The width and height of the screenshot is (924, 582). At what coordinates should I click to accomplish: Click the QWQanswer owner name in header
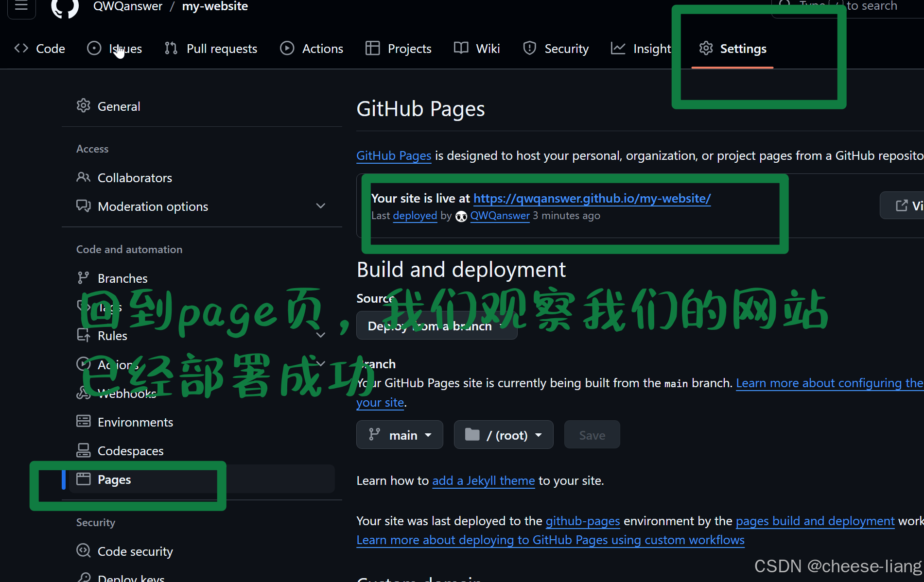(128, 6)
